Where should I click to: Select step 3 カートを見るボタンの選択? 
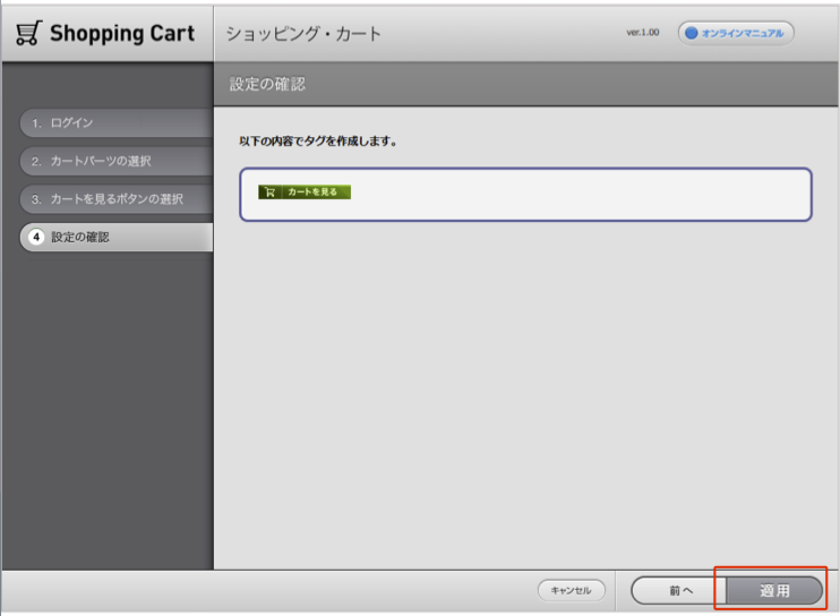117,199
